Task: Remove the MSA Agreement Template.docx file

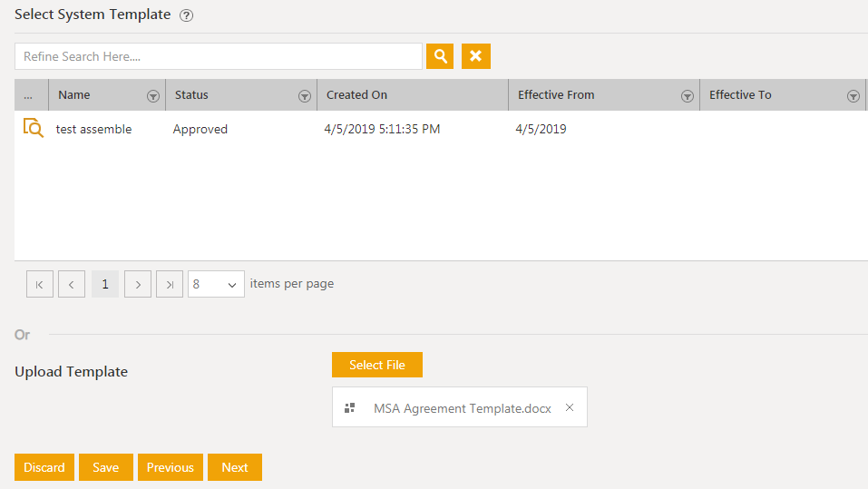Action: click(x=570, y=407)
